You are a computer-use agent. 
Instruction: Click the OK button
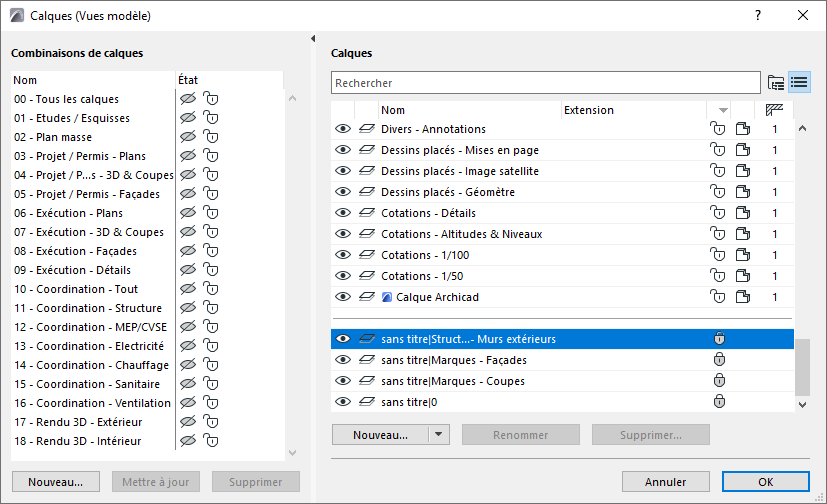765,482
